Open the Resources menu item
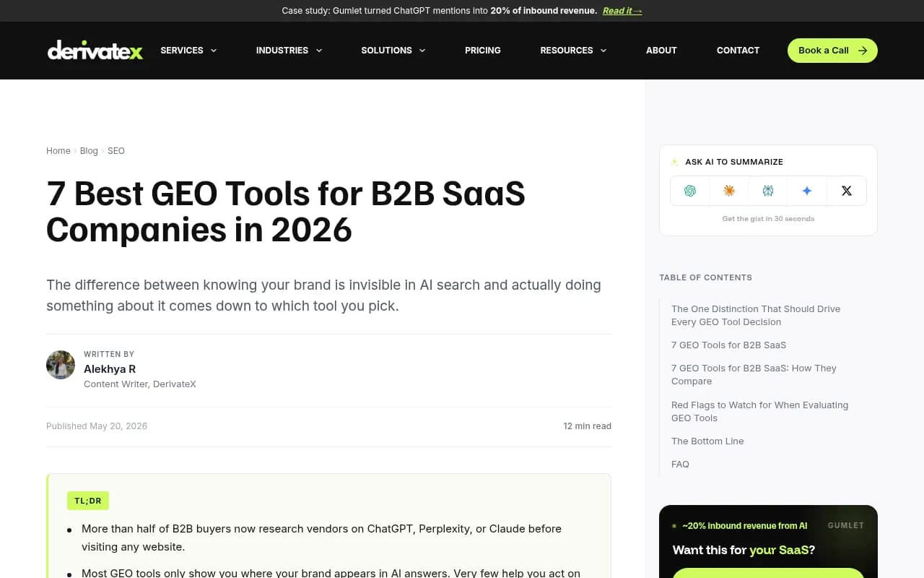Image resolution: width=924 pixels, height=578 pixels. [x=567, y=50]
